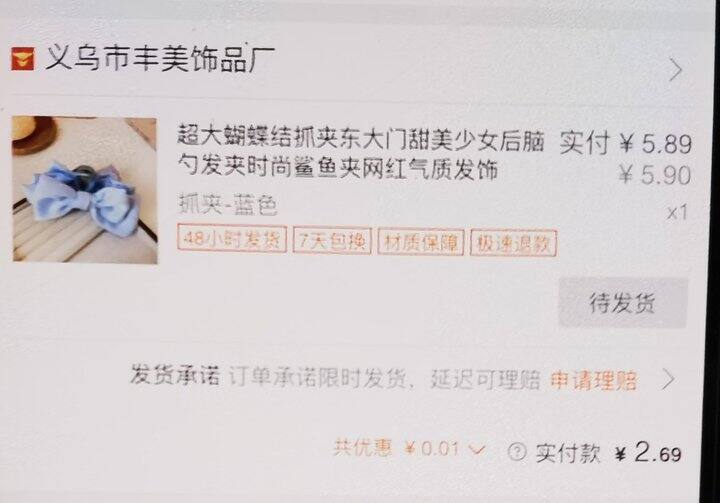The width and height of the screenshot is (720, 503).
Task: Open the blue bow hair clip thumbnail
Action: tap(84, 189)
